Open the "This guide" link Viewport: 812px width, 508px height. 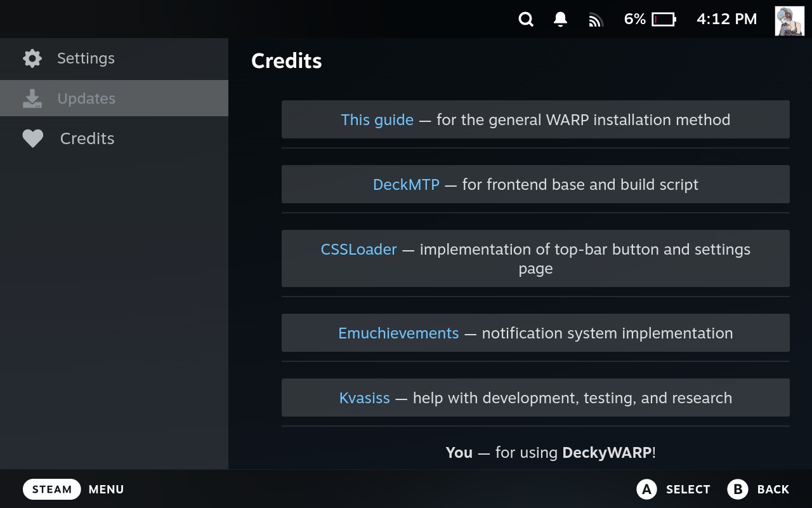pyautogui.click(x=377, y=120)
